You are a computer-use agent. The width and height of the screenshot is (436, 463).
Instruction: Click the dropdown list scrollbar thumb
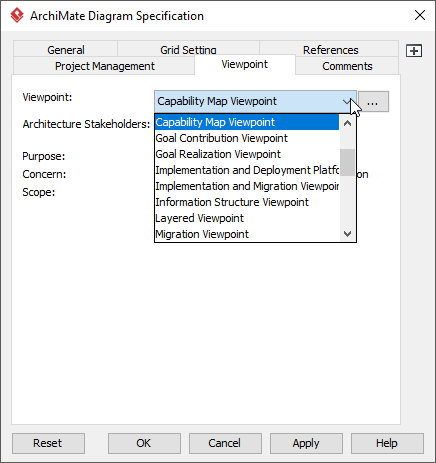(x=347, y=162)
